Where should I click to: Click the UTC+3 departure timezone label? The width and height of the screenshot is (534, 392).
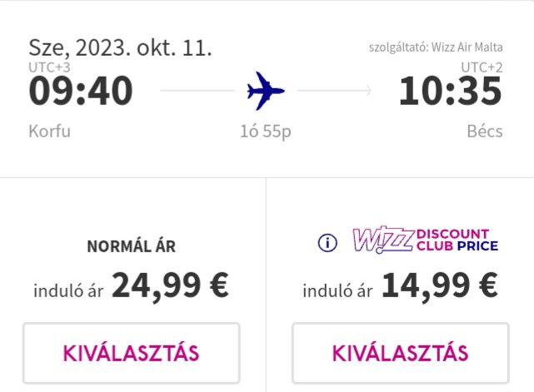coord(49,67)
